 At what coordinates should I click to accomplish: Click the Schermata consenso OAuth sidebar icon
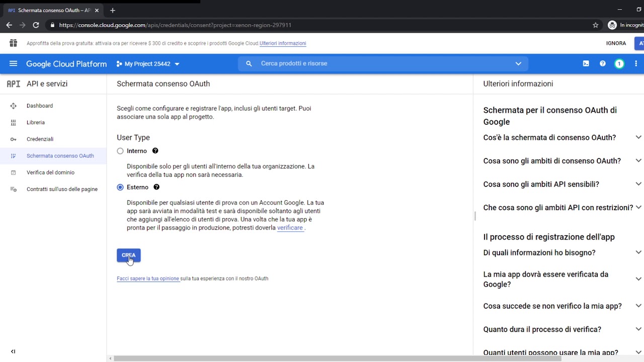pyautogui.click(x=13, y=156)
